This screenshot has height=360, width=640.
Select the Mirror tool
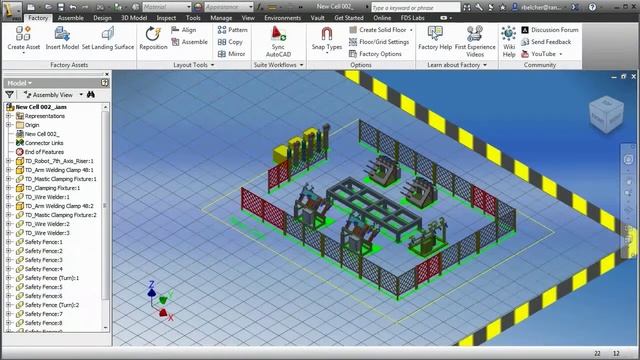click(231, 53)
